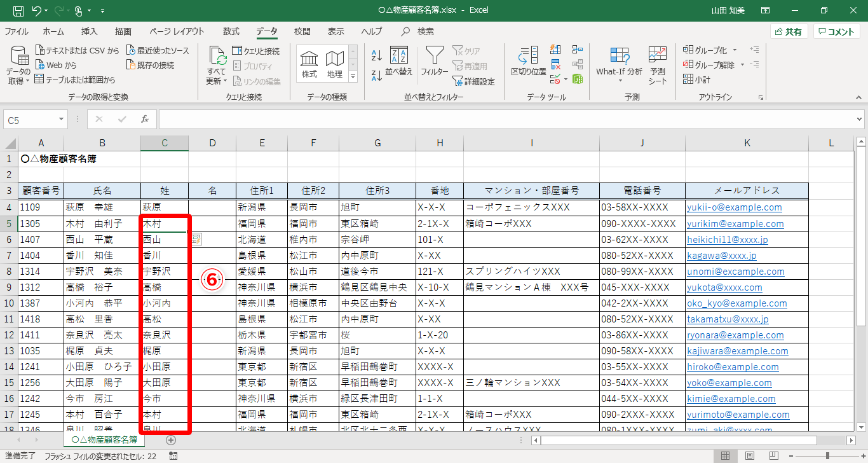Viewport: 868px width, 463px height.
Task: Switch to Page Break Preview in status bar
Action: click(x=775, y=456)
